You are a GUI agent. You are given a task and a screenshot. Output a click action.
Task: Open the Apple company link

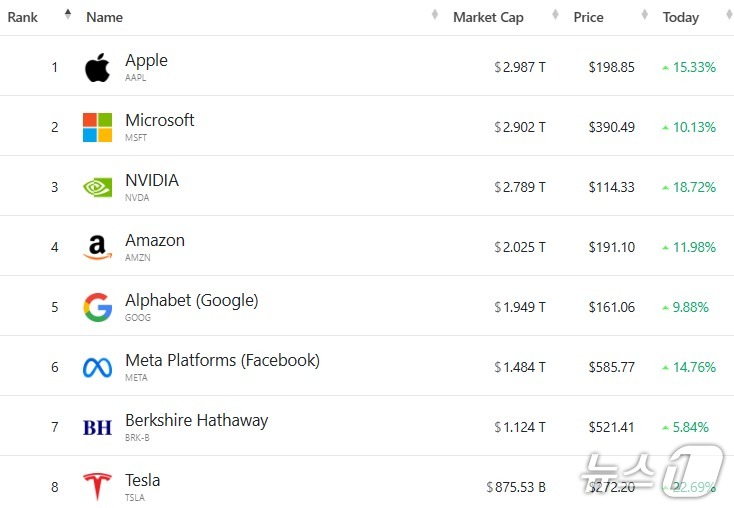pyautogui.click(x=146, y=60)
